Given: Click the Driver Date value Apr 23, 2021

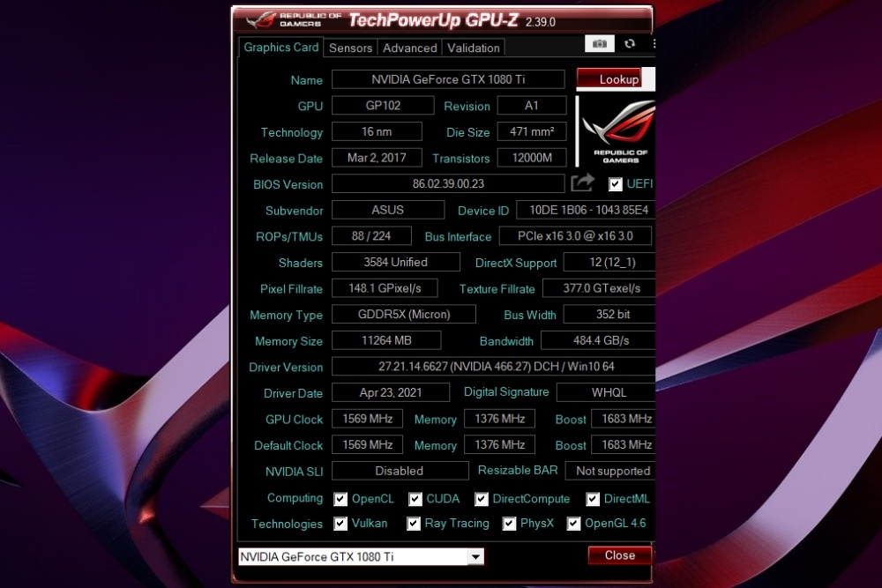Looking at the screenshot, I should click(391, 392).
